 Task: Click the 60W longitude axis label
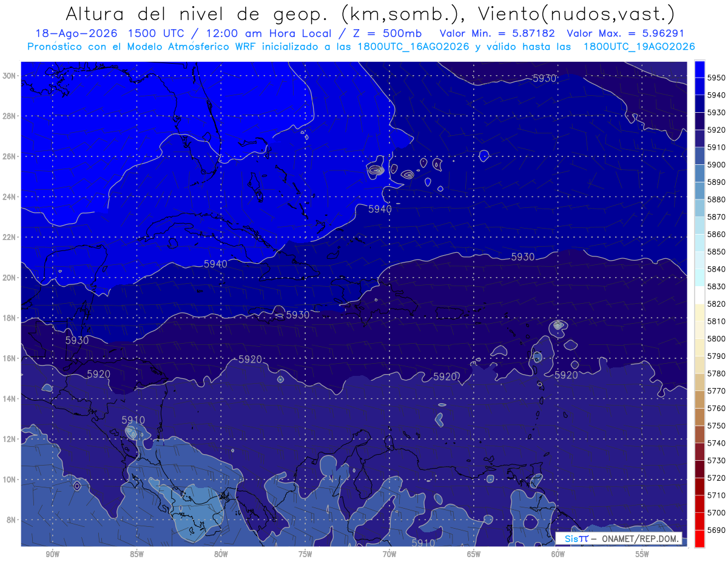558,554
